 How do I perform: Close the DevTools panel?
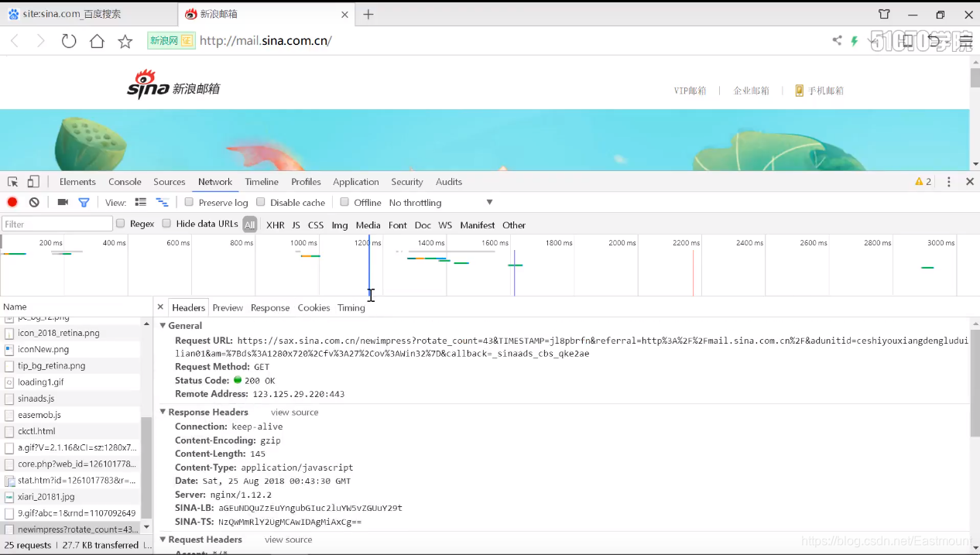click(x=970, y=182)
